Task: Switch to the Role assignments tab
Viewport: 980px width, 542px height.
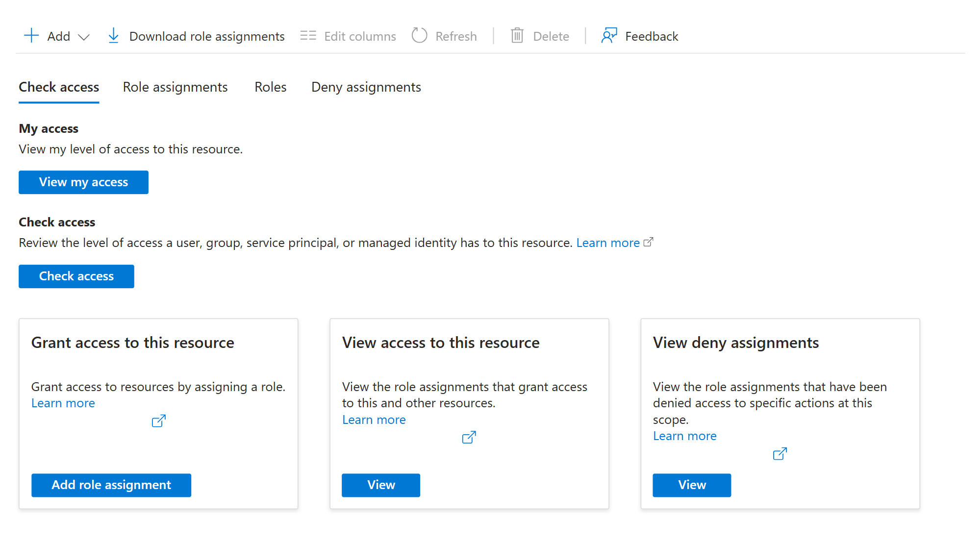Action: coord(175,87)
